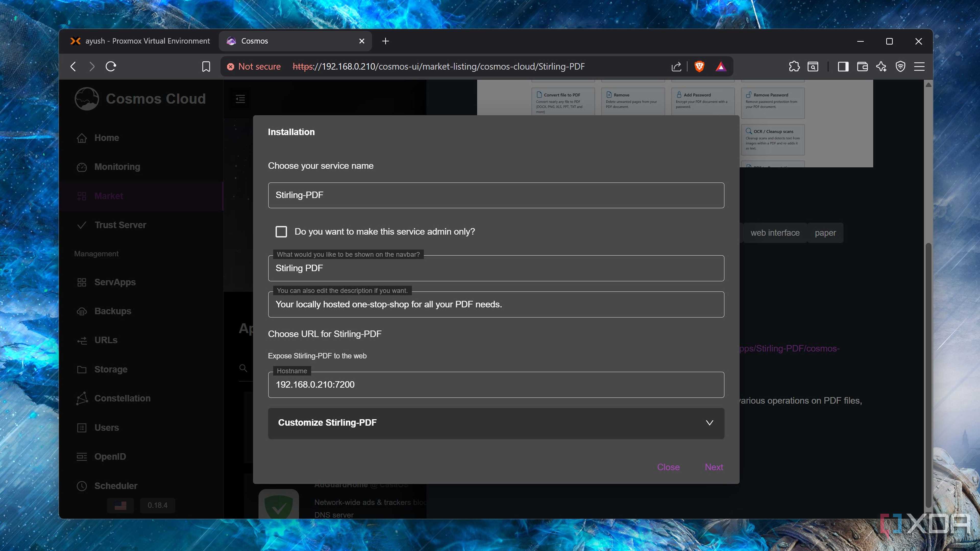Click the service name field Stirling-PDF

[x=496, y=195]
